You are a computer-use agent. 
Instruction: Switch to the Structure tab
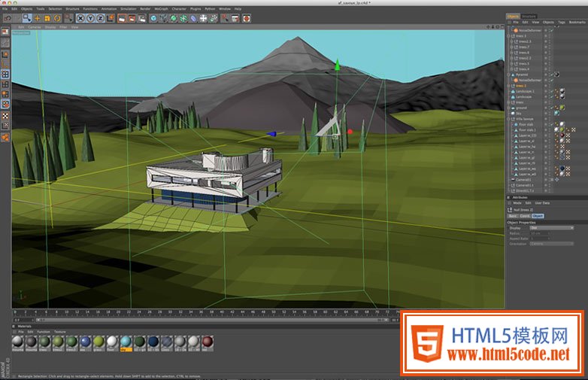point(529,16)
